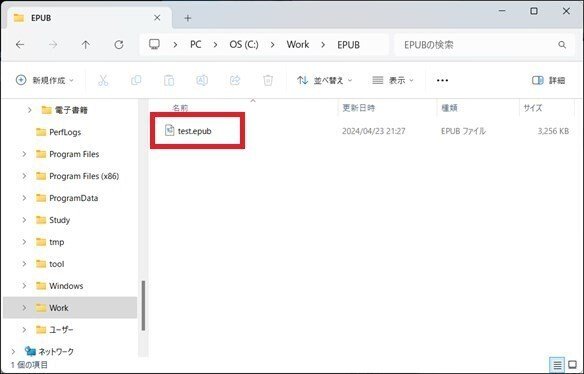
Task: Sort by 更新日時 column header
Action: pos(358,108)
